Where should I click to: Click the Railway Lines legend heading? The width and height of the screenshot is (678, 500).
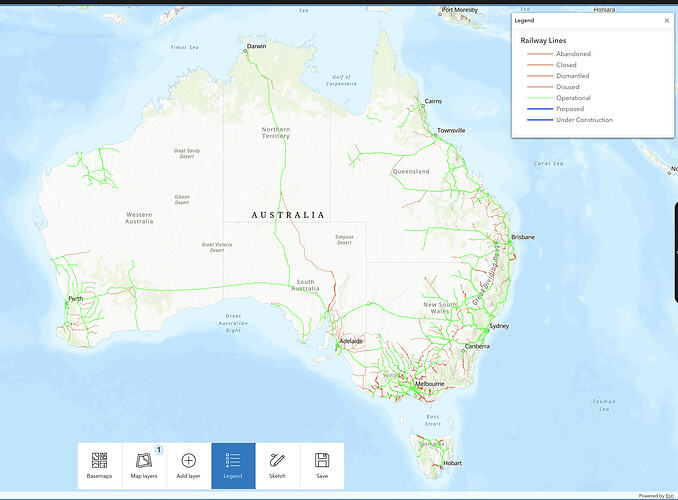[543, 41]
